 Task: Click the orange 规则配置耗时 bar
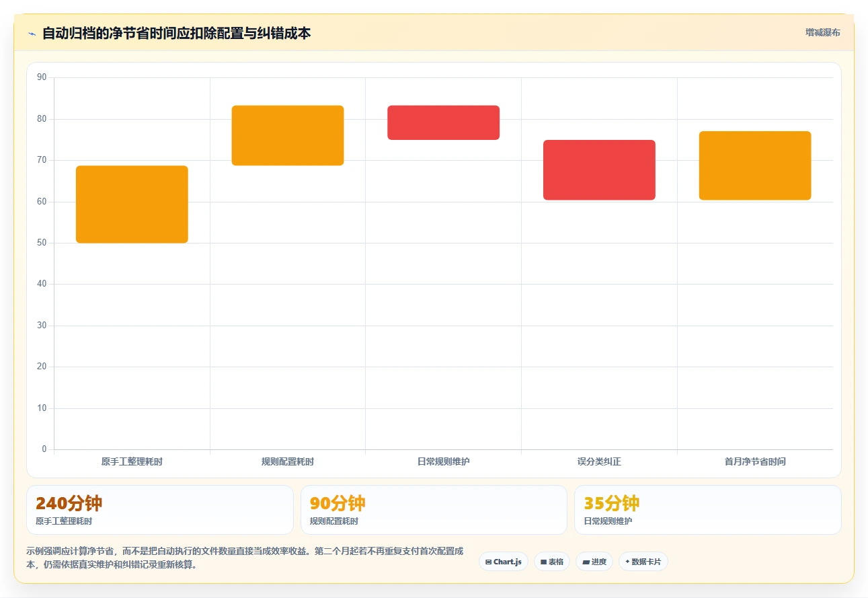pyautogui.click(x=288, y=135)
